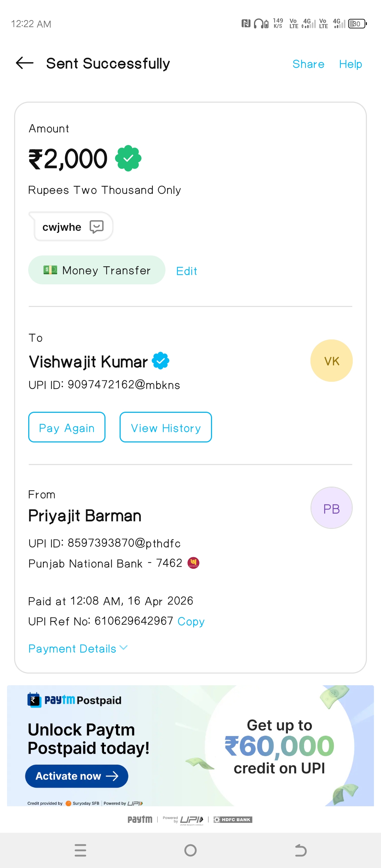Tap the back arrow icon
Viewport: 381px width, 868px height.
point(25,64)
